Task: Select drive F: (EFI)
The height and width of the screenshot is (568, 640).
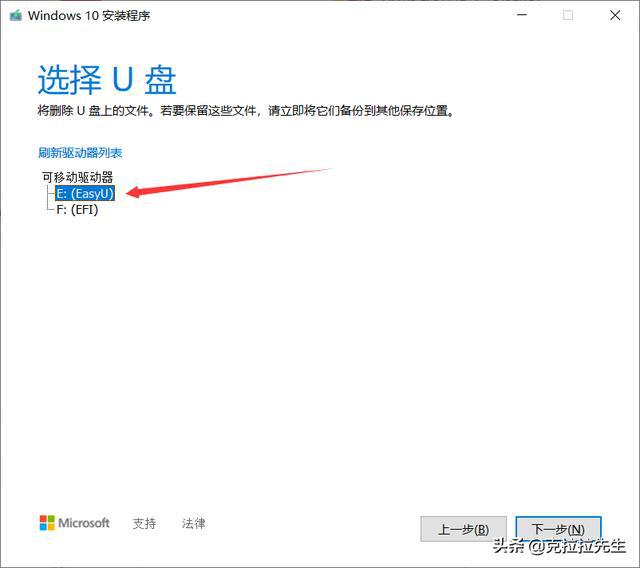Action: click(77, 210)
